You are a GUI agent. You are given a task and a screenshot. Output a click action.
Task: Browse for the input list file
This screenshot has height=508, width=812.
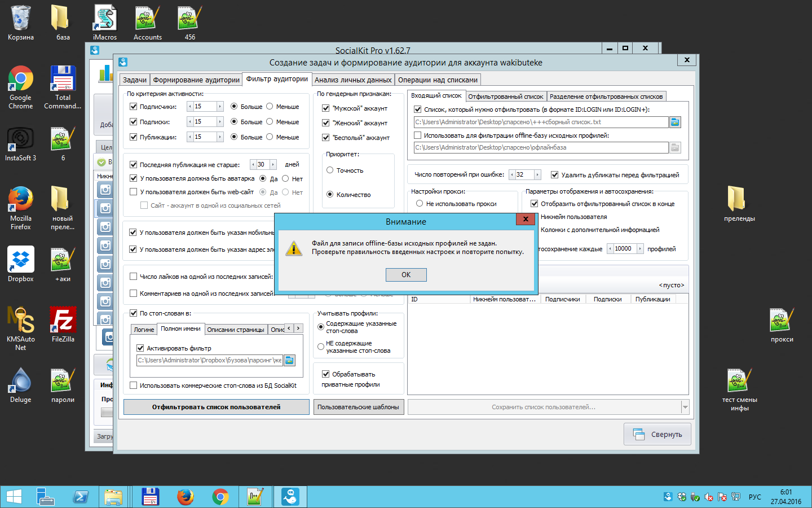[675, 122]
